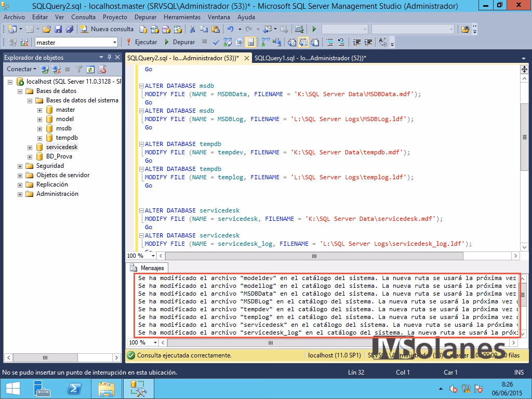Click the Find in Files binoculars icon
532x399 pixels.
click(465, 29)
